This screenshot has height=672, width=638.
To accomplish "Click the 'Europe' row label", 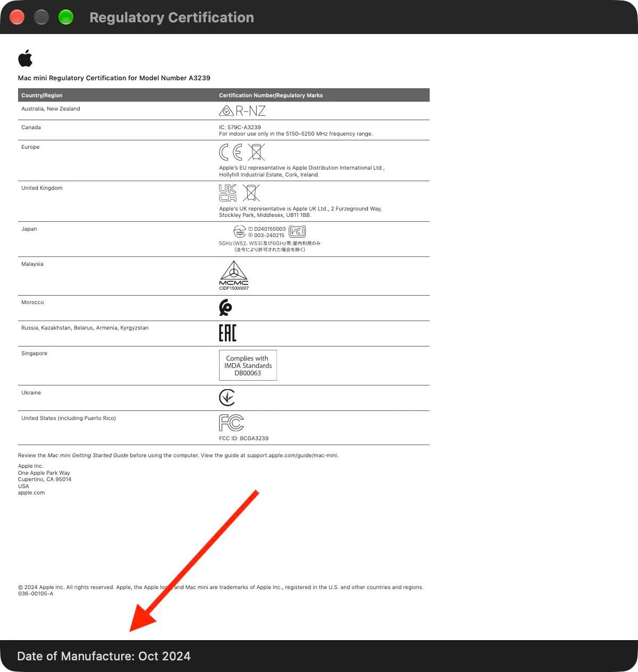I will (x=30, y=147).
